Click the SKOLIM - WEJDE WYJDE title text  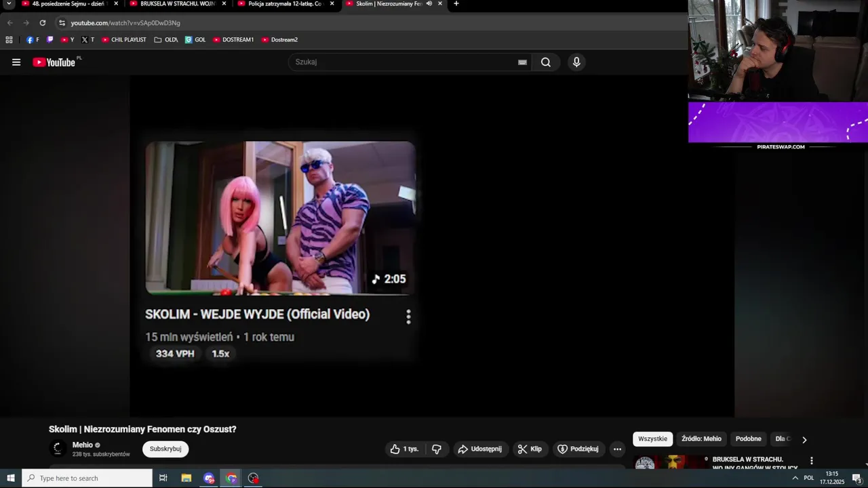pos(257,314)
